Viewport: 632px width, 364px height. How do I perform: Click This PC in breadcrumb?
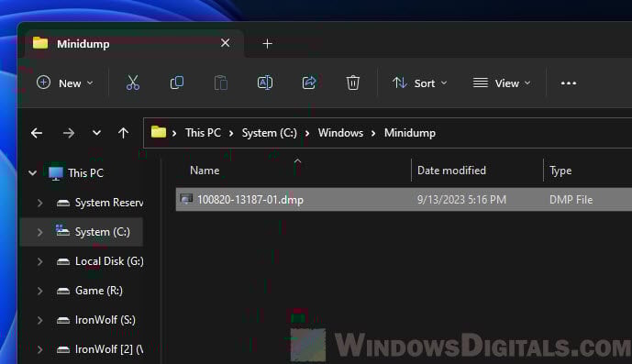pos(203,133)
